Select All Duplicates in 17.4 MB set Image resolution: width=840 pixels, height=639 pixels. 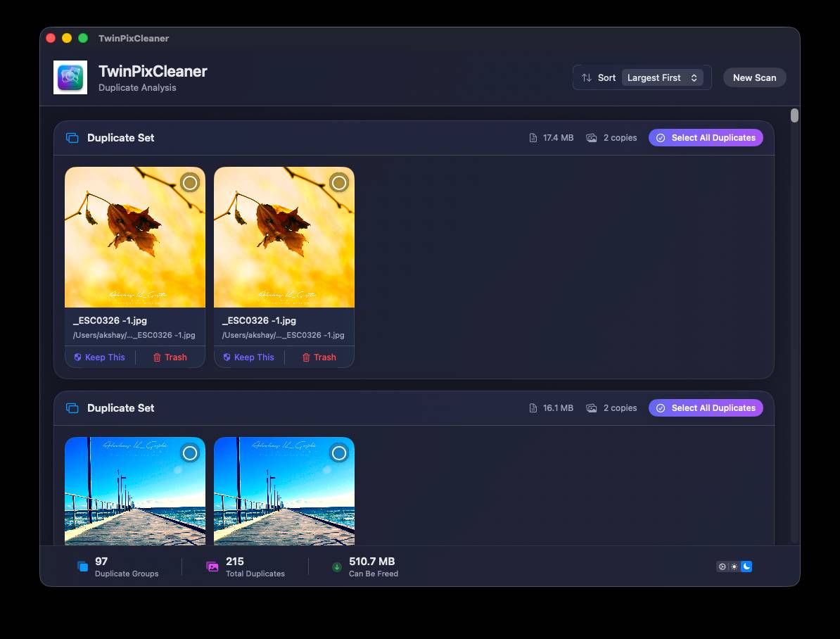tap(706, 138)
